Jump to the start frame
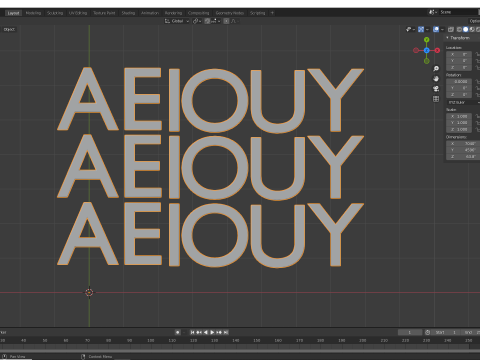 coord(192,332)
